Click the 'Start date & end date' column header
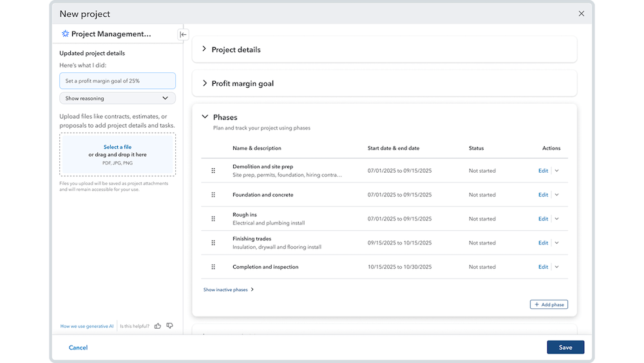 tap(393, 148)
